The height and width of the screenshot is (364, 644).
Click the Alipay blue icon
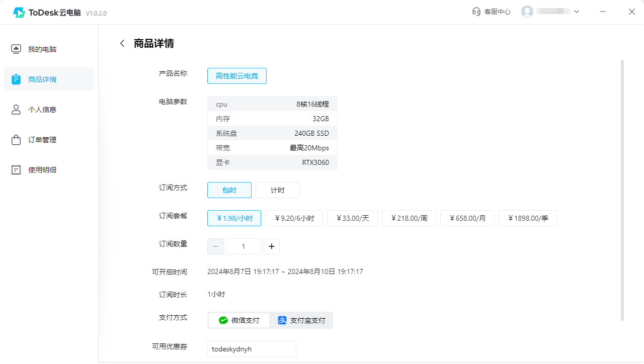[x=282, y=320]
